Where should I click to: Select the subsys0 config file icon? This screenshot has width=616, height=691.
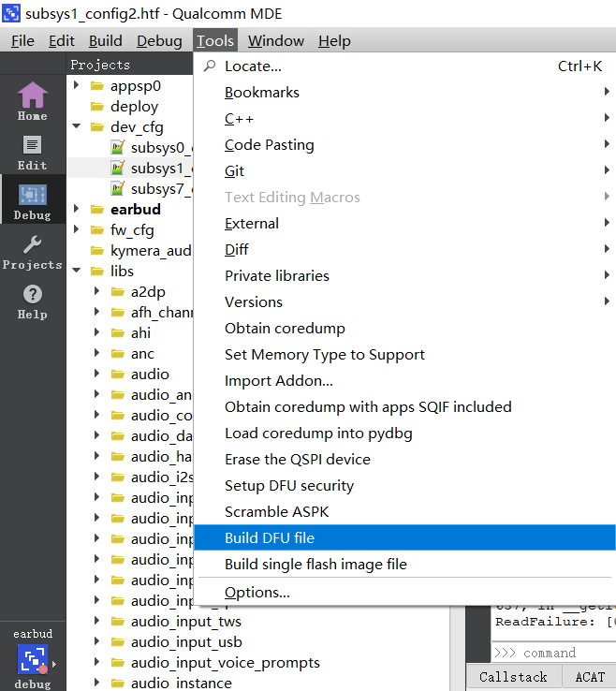point(117,147)
